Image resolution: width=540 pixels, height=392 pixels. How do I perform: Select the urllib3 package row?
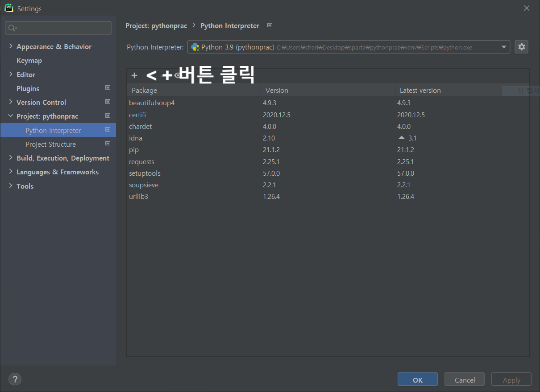click(328, 196)
